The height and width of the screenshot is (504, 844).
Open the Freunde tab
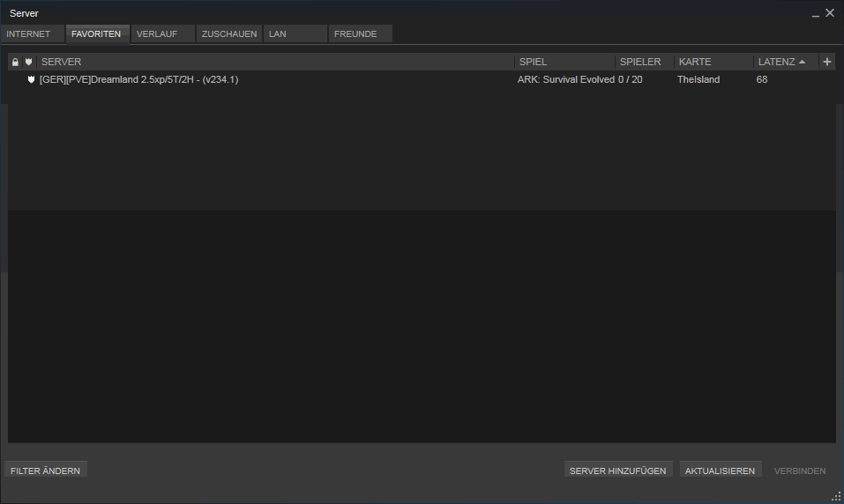[x=360, y=34]
